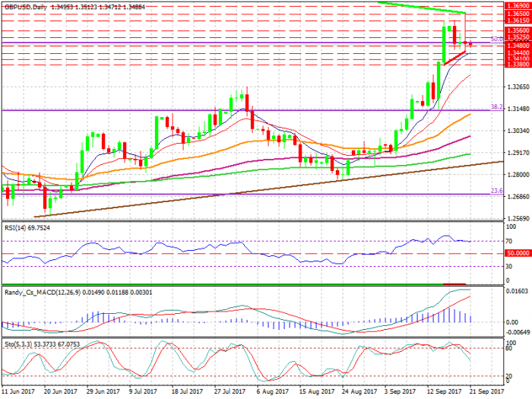Select the 6 Aug 2017 date marker

(271, 391)
